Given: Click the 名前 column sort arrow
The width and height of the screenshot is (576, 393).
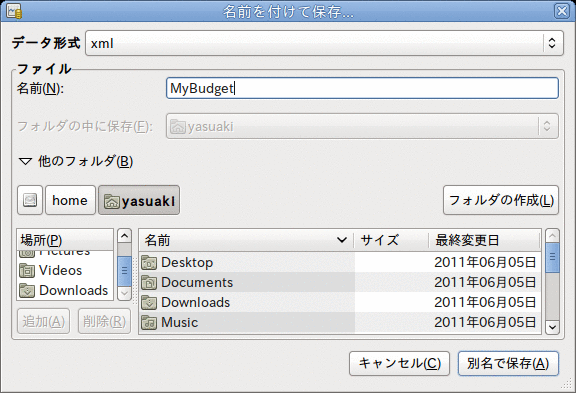Looking at the screenshot, I should tap(342, 240).
